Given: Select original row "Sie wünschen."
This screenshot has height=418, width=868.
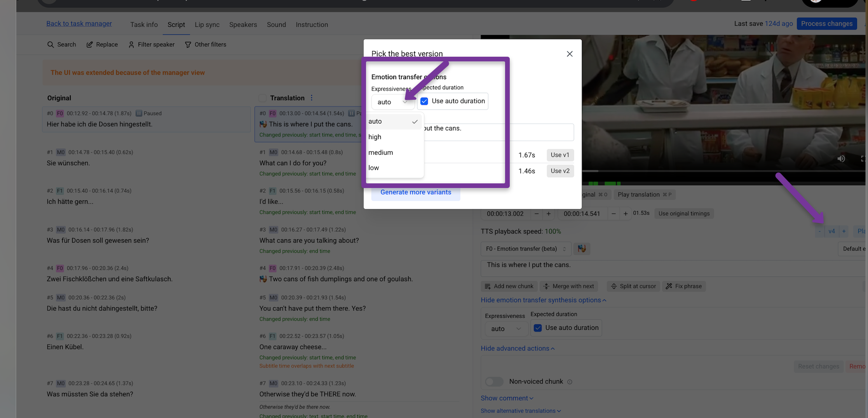Looking at the screenshot, I should 146,158.
